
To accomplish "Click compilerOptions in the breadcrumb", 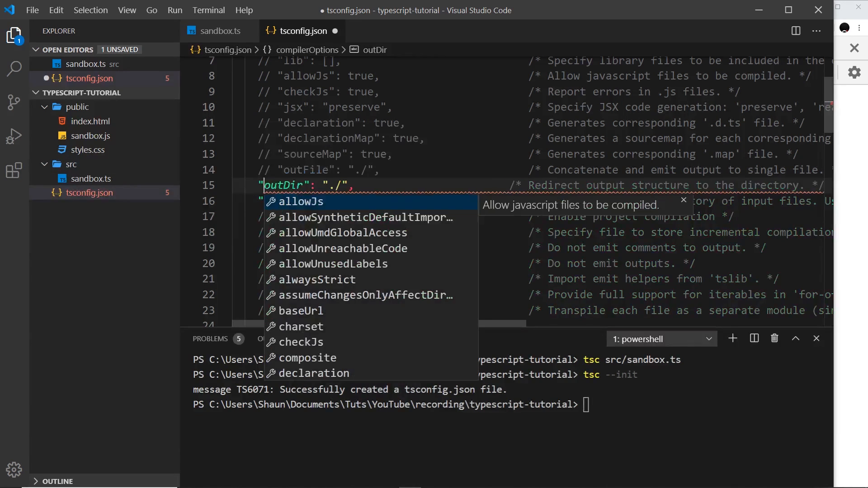I will 307,50.
